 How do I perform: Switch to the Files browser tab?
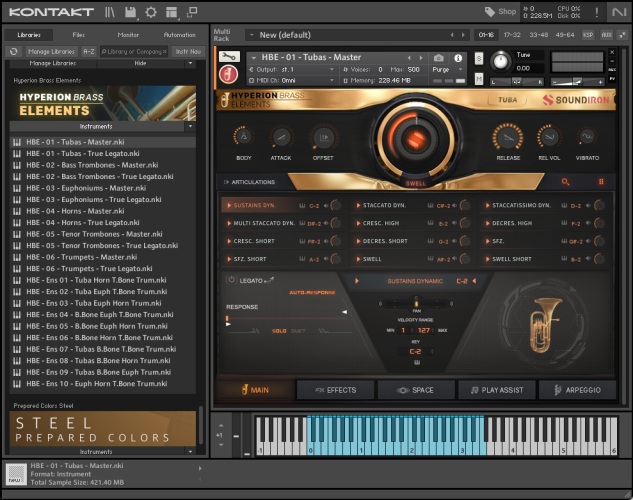click(78, 34)
